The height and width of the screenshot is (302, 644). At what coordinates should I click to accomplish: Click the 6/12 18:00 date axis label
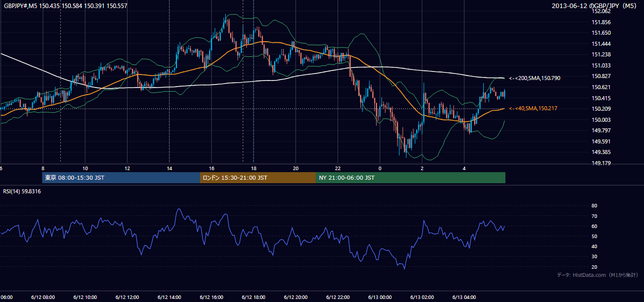(253, 297)
